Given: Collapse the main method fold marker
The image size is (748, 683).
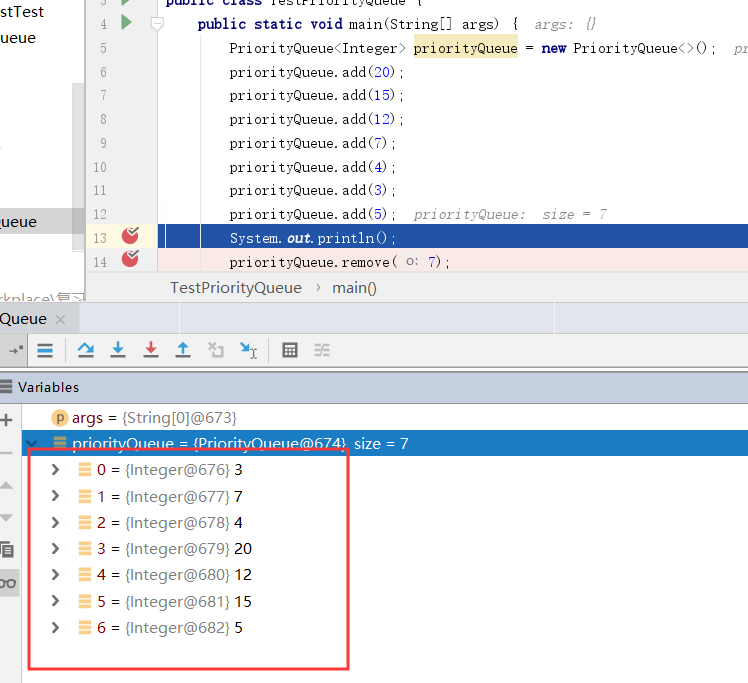Looking at the screenshot, I should pyautogui.click(x=157, y=23).
